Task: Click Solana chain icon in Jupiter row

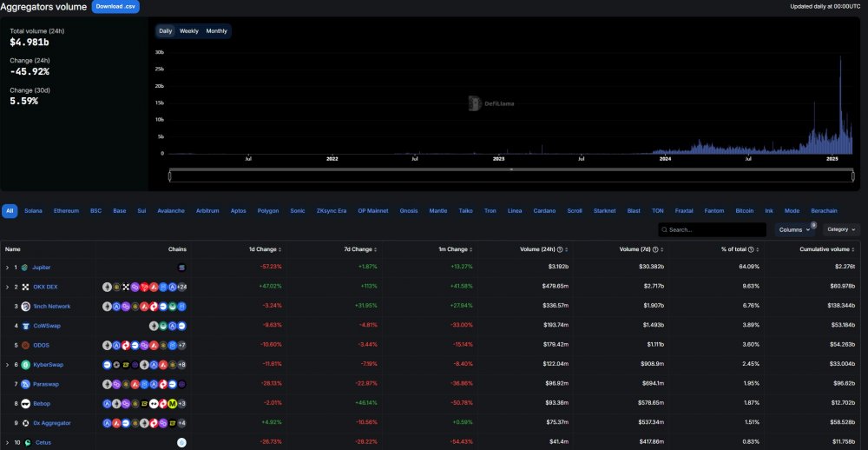Action: 181,268
